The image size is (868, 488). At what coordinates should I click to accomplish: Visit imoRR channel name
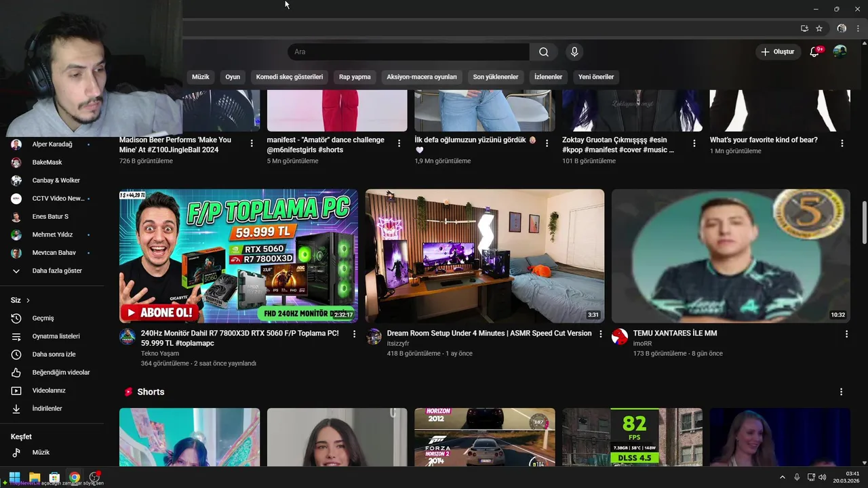click(x=642, y=344)
